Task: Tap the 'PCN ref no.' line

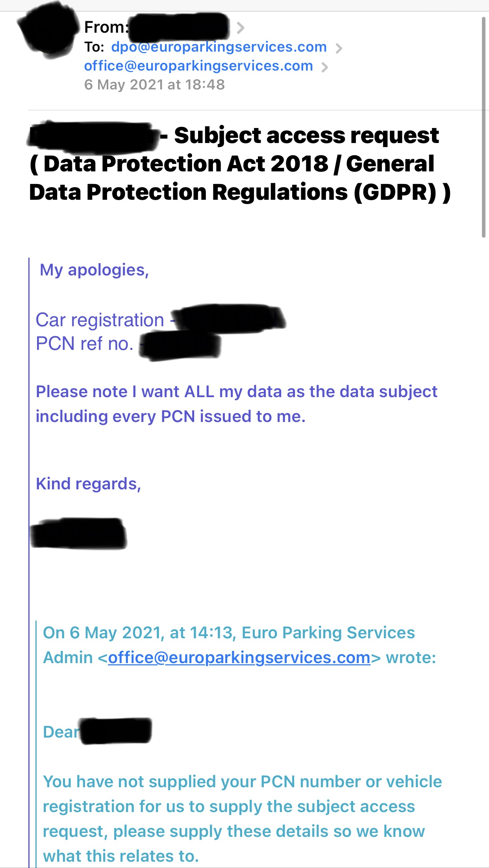Action: pos(85,344)
